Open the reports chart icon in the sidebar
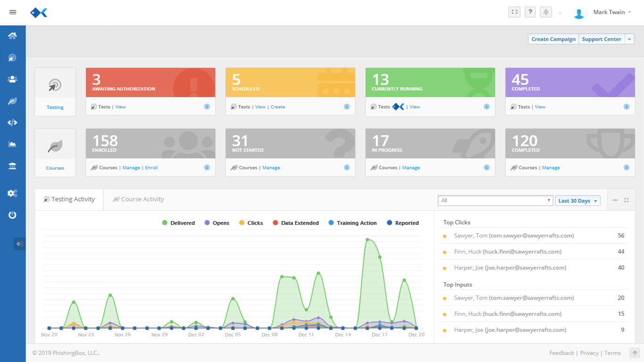The width and height of the screenshot is (644, 362). 13,144
